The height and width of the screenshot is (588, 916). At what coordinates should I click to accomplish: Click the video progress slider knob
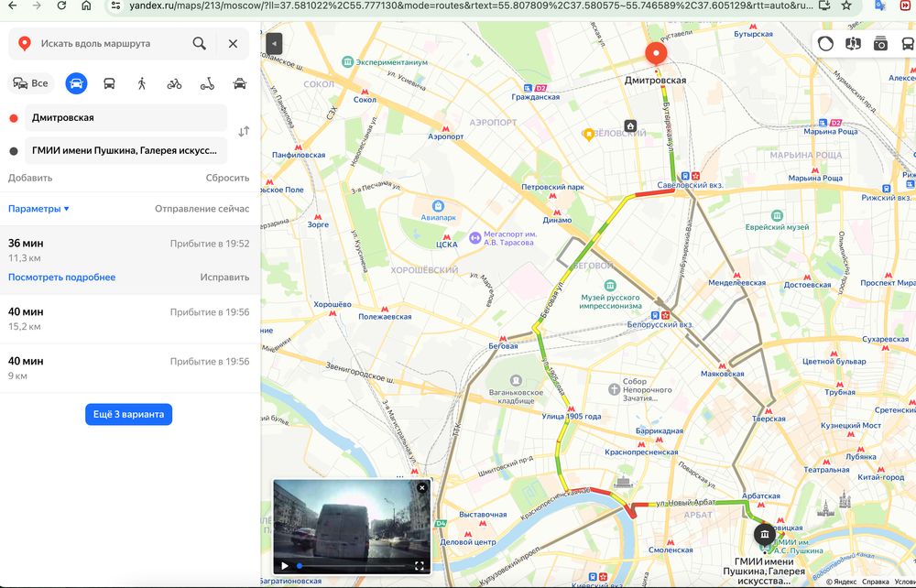[300, 565]
